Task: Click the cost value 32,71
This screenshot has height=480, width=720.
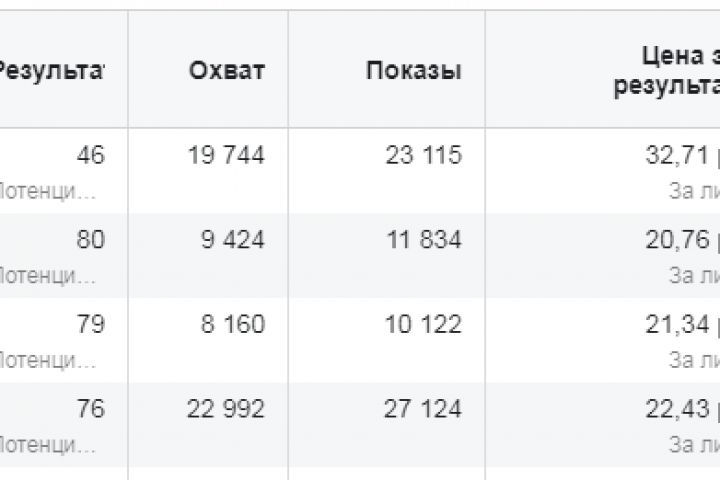Action: click(679, 155)
